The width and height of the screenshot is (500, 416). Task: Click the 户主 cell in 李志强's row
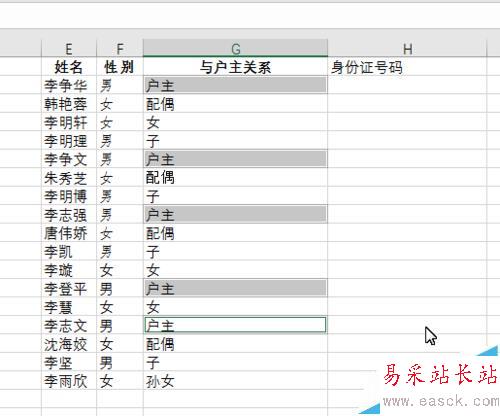235,214
